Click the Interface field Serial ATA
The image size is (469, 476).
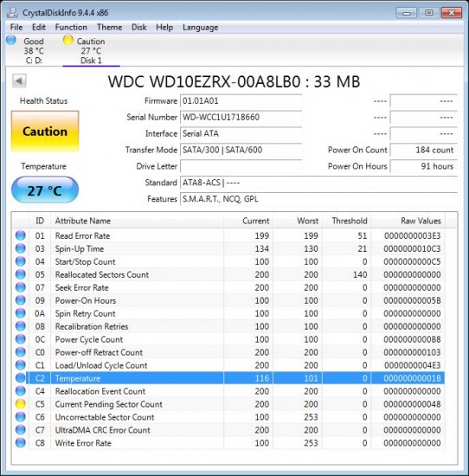[241, 133]
